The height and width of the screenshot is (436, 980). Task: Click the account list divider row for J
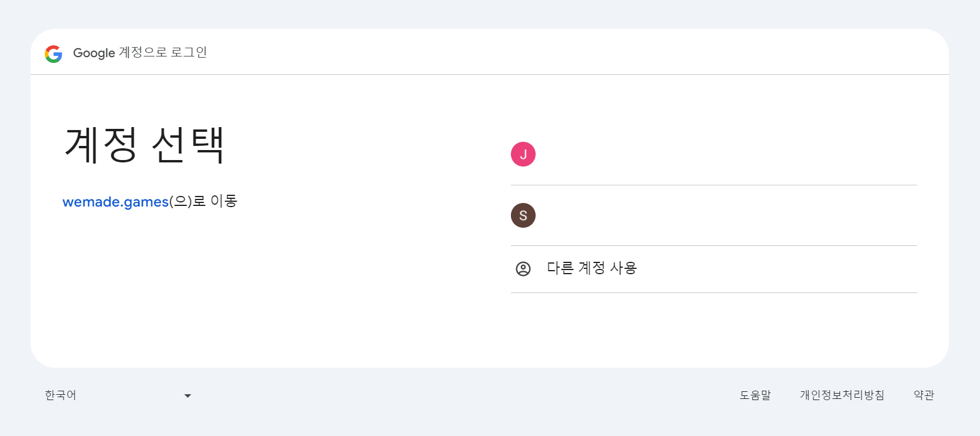677,154
